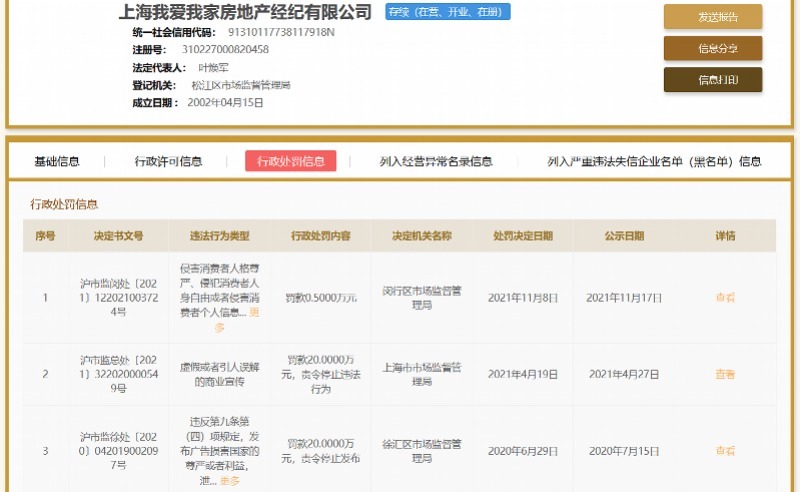Click the 决定书文号 column header
This screenshot has width=800, height=492.
pyautogui.click(x=118, y=236)
